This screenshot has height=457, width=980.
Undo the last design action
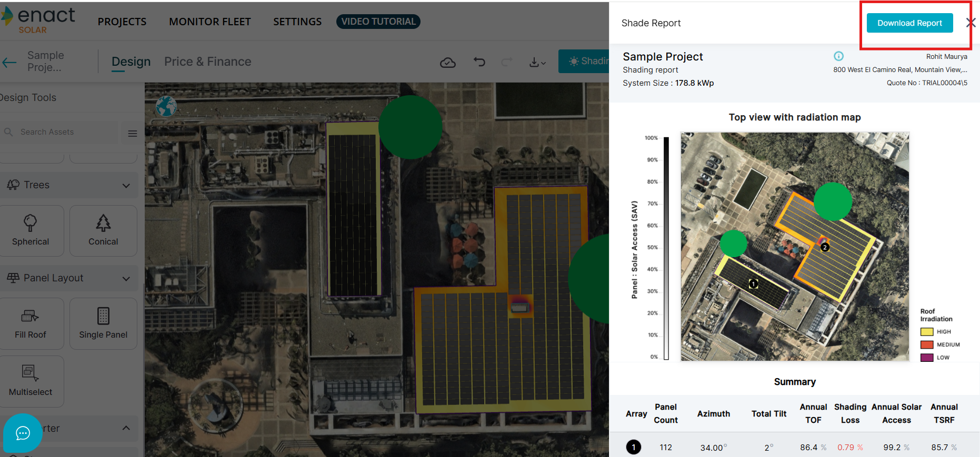point(479,62)
